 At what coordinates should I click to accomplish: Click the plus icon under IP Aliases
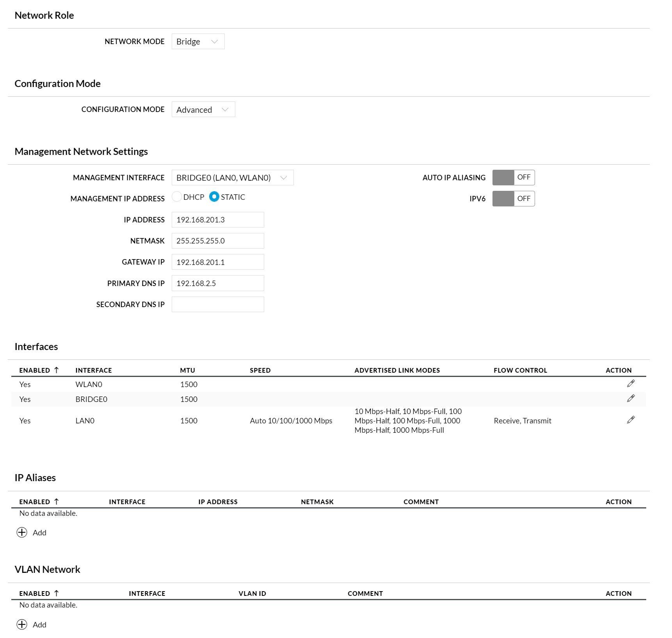click(x=22, y=533)
